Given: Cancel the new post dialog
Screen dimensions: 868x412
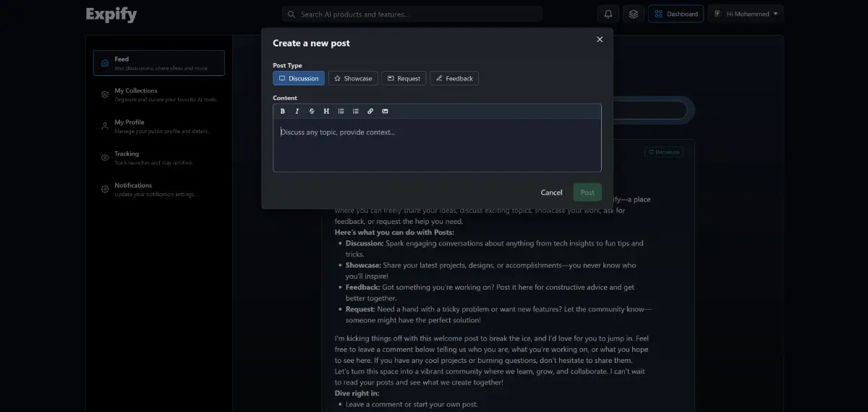Looking at the screenshot, I should click(x=551, y=192).
